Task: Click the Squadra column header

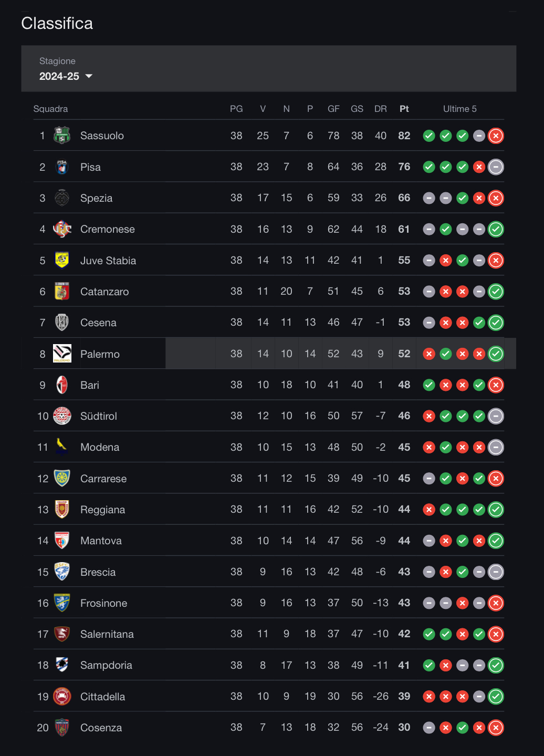Action: click(50, 109)
